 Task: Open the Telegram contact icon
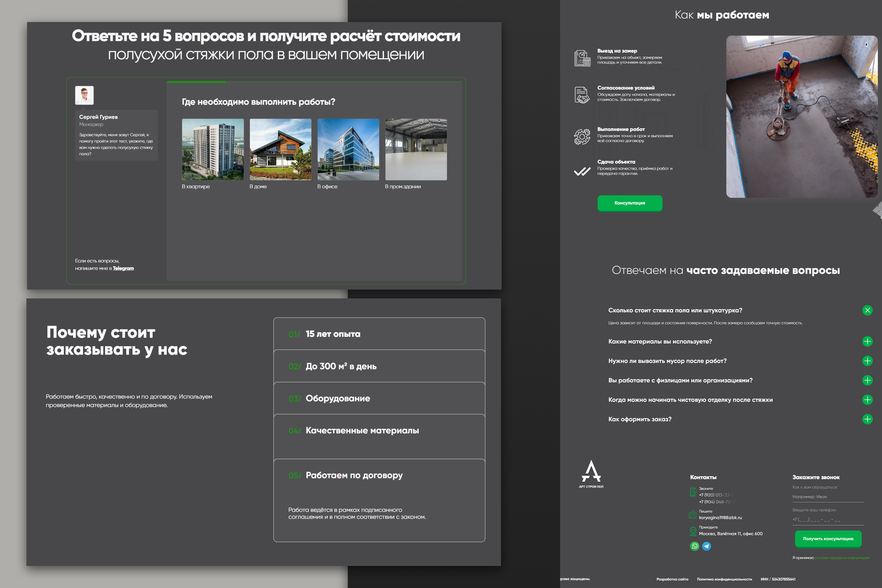coord(706,546)
